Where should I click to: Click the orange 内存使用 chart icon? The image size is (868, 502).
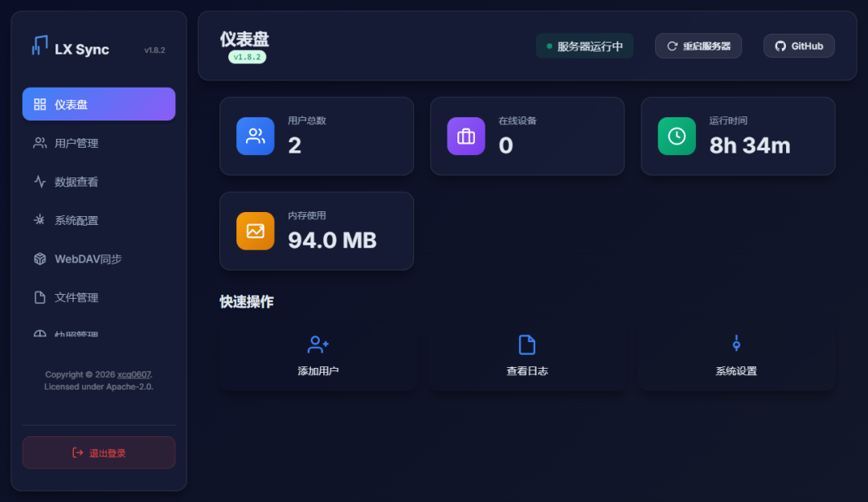coord(256,231)
